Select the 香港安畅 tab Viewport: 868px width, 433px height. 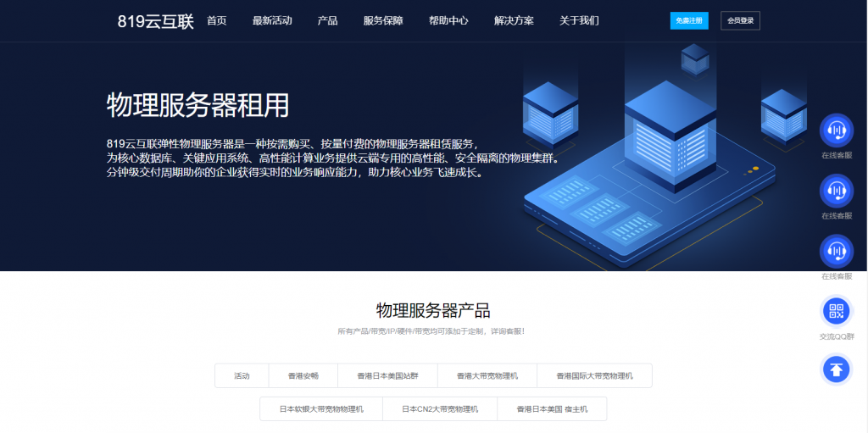tap(303, 375)
